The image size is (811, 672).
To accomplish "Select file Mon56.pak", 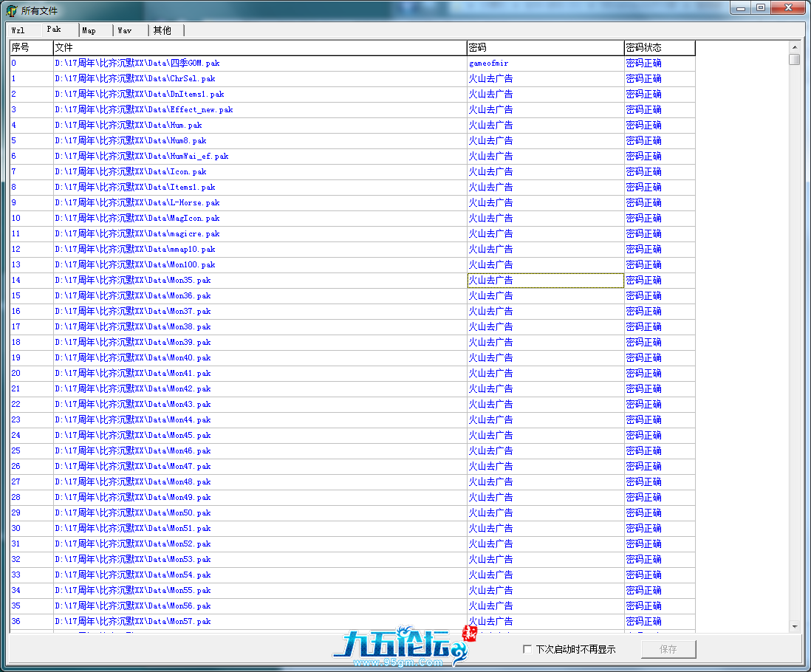I will [x=260, y=606].
